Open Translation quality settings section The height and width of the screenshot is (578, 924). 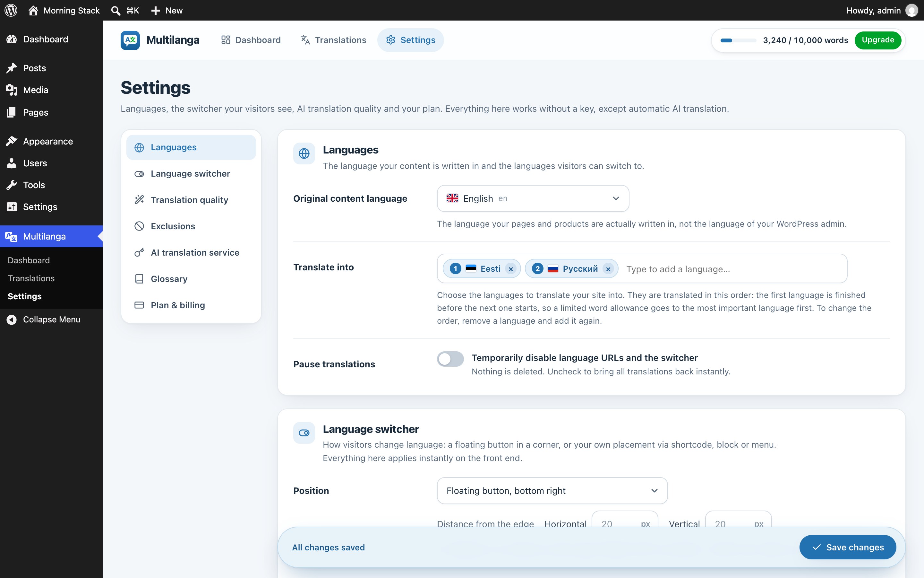click(191, 199)
